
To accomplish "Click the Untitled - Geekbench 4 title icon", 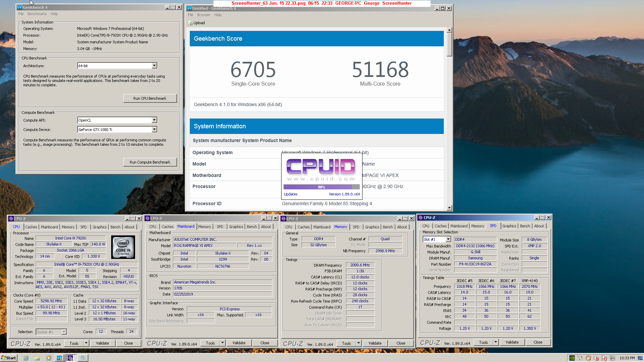I will [x=189, y=8].
